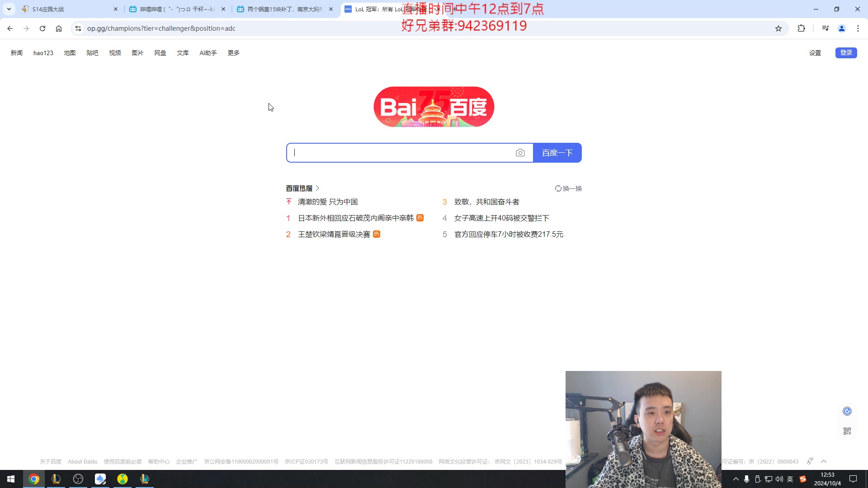This screenshot has width=868, height=488.
Task: Open the Chrome profile avatar
Action: (842, 28)
